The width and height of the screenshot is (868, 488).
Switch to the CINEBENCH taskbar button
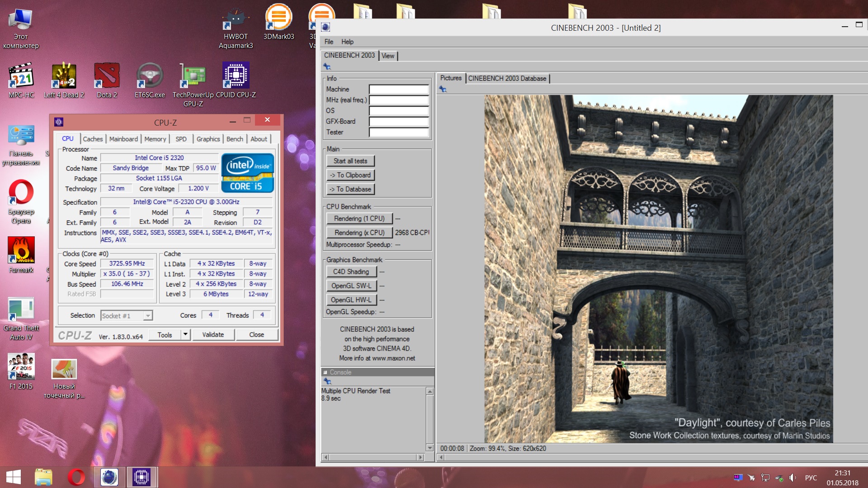point(109,477)
